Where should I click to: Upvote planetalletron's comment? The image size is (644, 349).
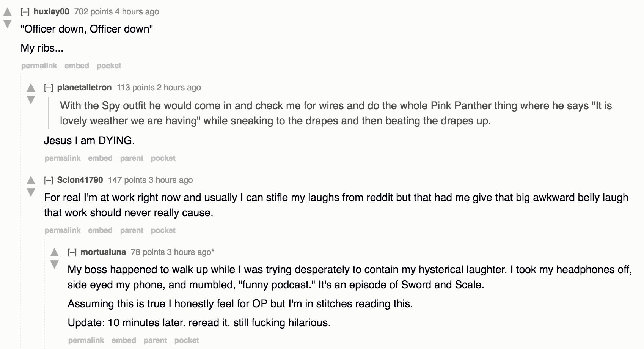[31, 88]
